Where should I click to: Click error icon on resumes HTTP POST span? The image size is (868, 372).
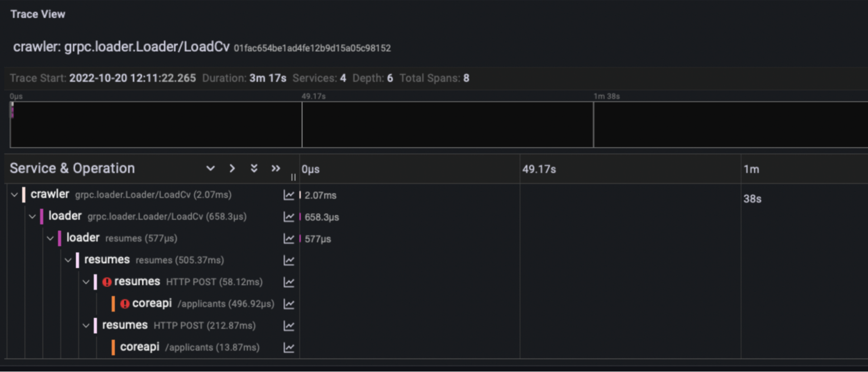point(107,282)
